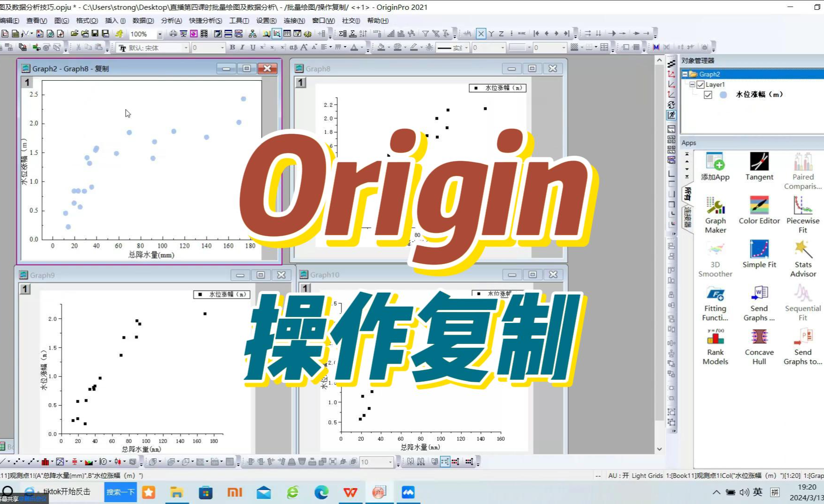Open the line style dropdown

[x=466, y=48]
